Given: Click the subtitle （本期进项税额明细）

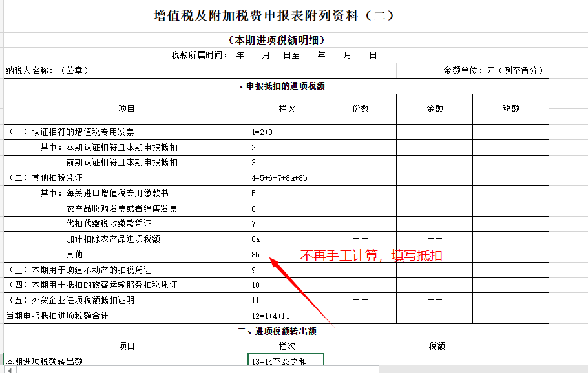Looking at the screenshot, I should [276, 40].
